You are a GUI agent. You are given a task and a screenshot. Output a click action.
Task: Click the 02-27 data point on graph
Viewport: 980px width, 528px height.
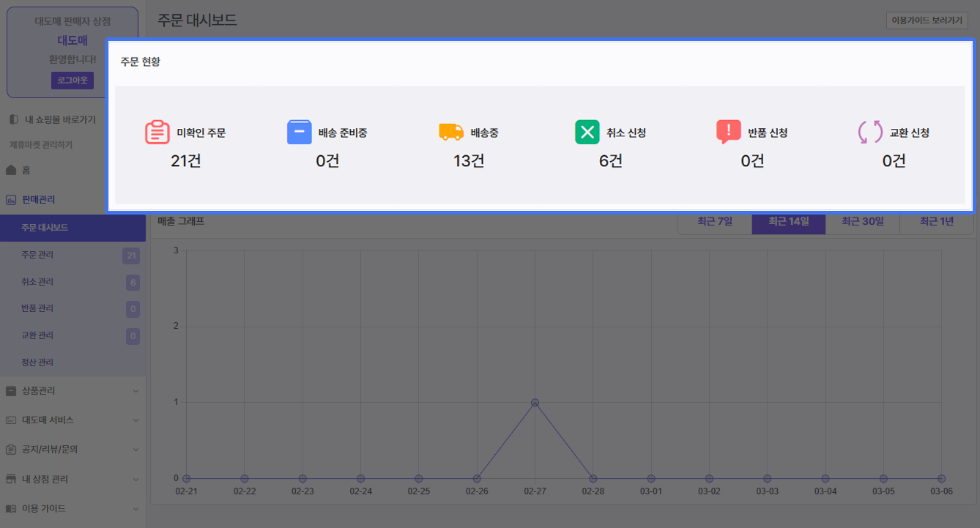(x=535, y=403)
